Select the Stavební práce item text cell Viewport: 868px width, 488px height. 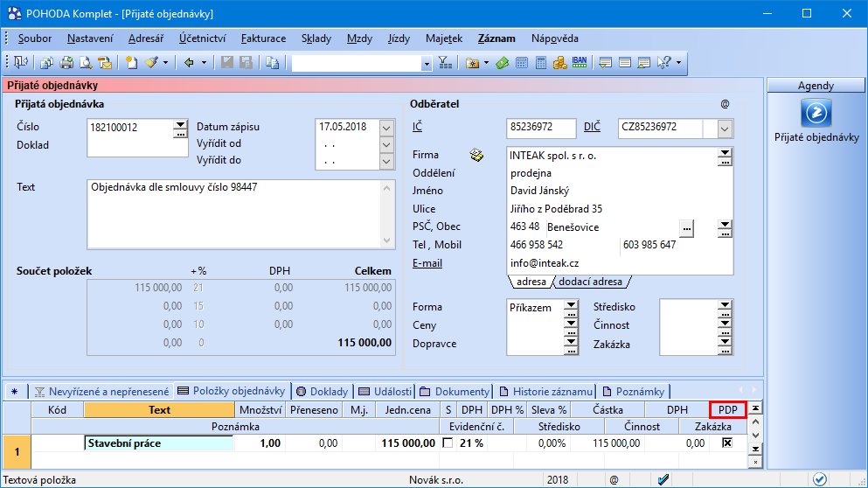point(159,443)
